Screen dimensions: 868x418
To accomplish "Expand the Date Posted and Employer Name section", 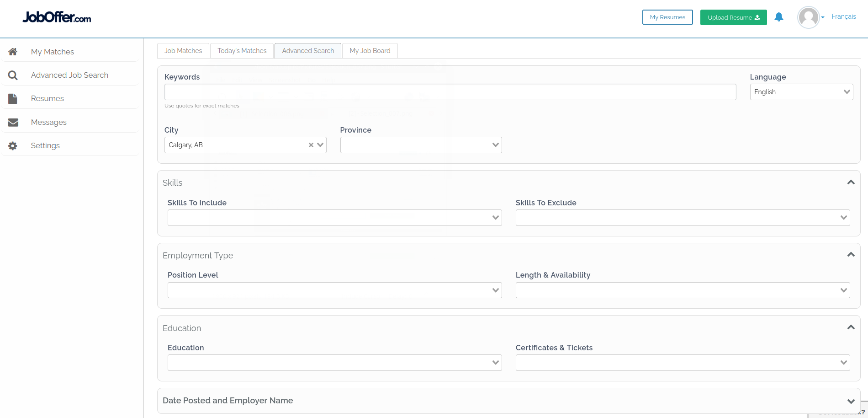I will tap(851, 400).
